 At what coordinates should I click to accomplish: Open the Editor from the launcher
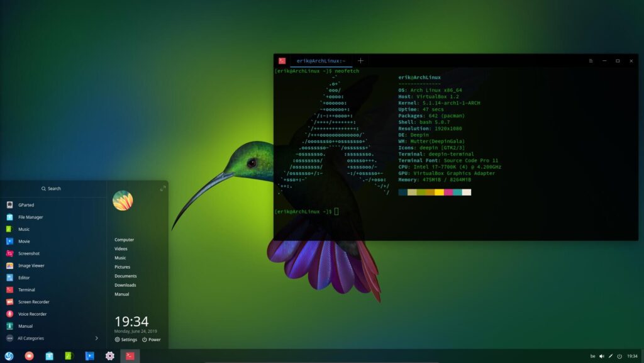(x=25, y=277)
